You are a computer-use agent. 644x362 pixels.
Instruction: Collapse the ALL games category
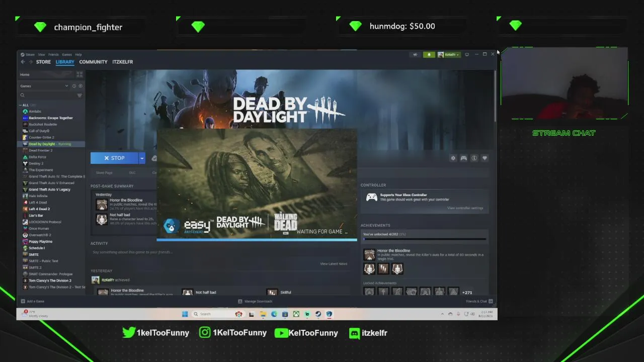coord(20,105)
